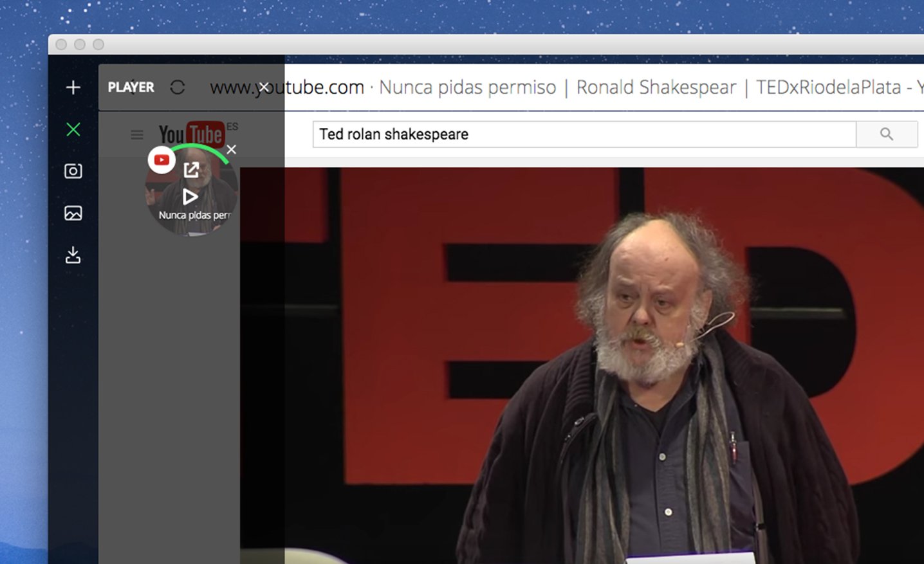
Task: Open the image gallery sidebar icon
Action: click(x=73, y=213)
